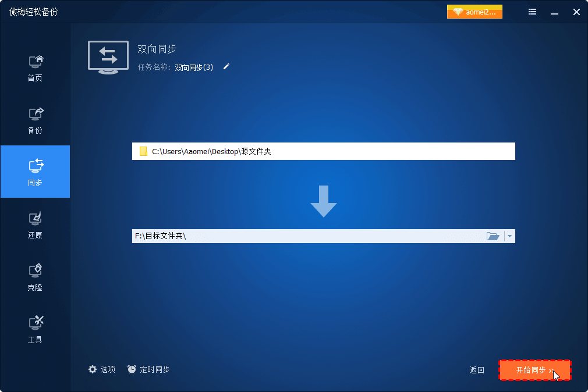The height and width of the screenshot is (392, 588).
Task: Start sync with 开始同步 button
Action: click(535, 370)
